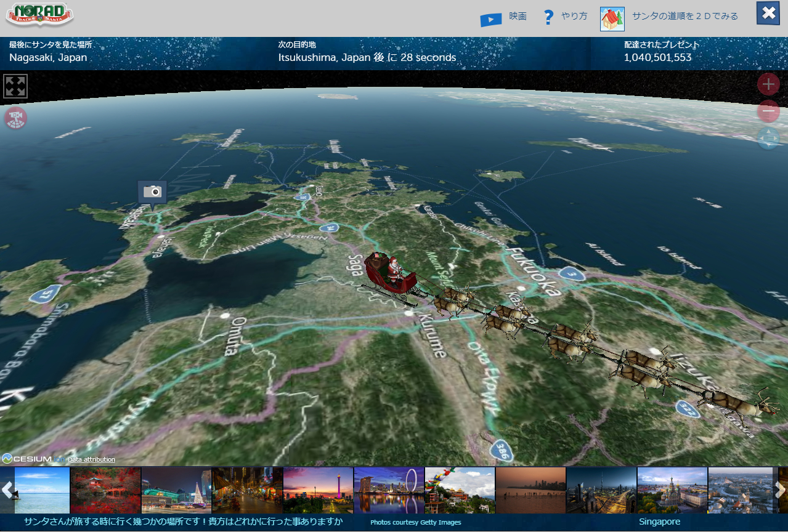Viewport: 788px width, 532px height.
Task: Click the question mark help icon
Action: click(548, 17)
